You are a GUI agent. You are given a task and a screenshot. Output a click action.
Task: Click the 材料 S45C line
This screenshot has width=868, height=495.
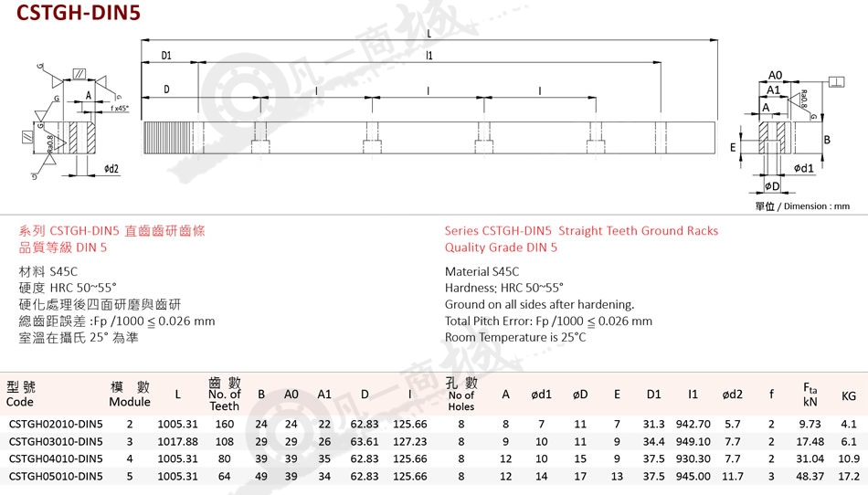[48, 271]
